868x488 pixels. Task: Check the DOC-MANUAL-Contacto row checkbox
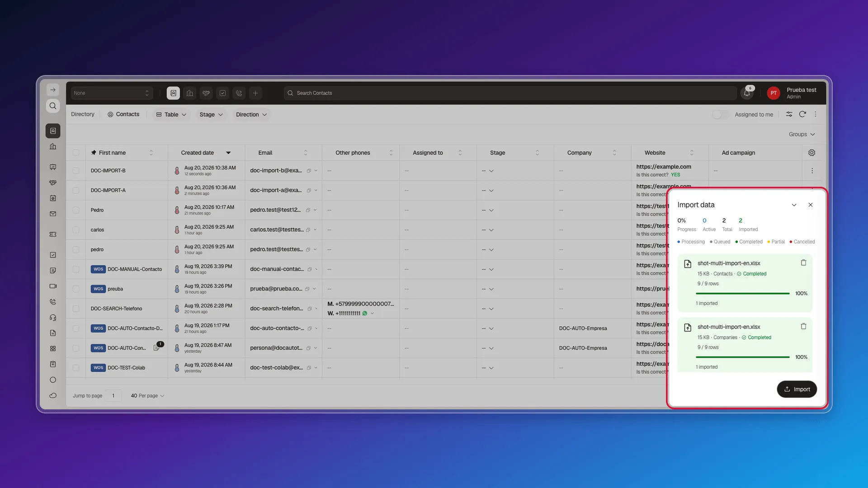(x=76, y=269)
